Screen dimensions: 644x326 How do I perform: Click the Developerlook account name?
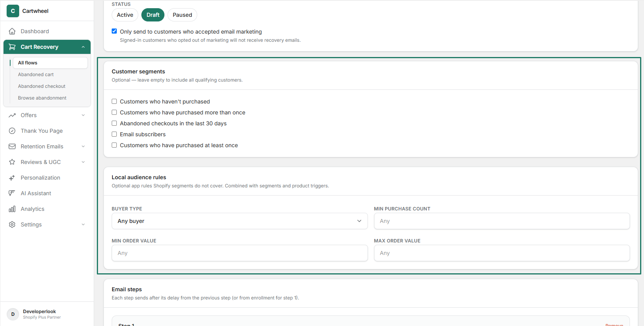39,312
